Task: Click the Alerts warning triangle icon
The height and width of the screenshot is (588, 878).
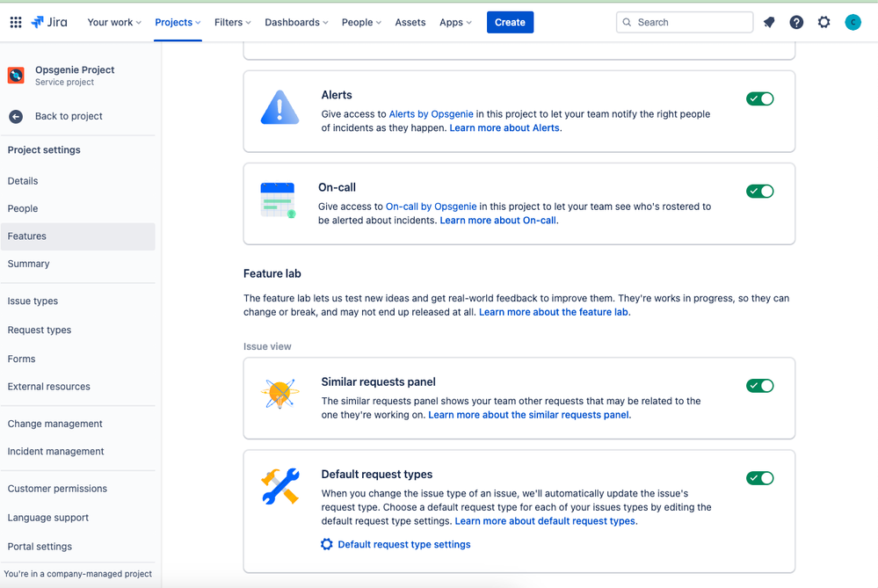Action: [280, 107]
